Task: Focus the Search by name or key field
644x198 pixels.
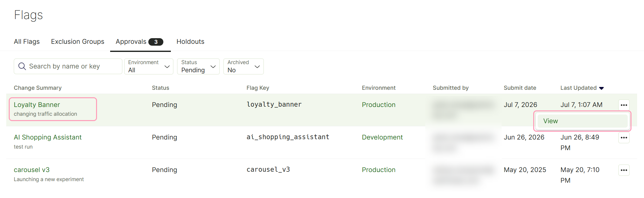Action: coord(68,66)
